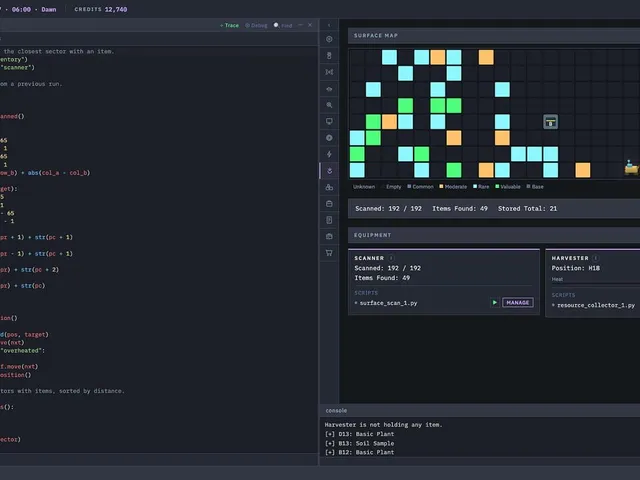The width and height of the screenshot is (640, 480).
Task: Click the Unknown legend entry
Action: [x=363, y=187]
